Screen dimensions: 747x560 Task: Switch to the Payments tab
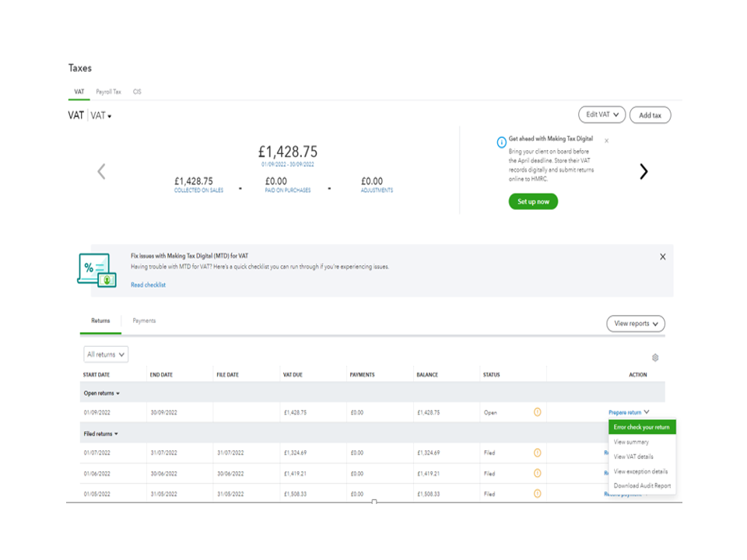coord(144,320)
